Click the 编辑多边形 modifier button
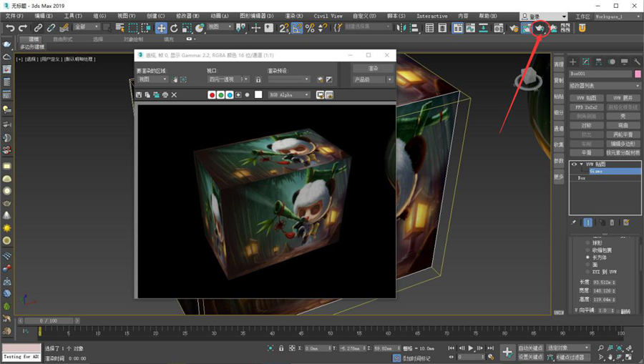 623,144
